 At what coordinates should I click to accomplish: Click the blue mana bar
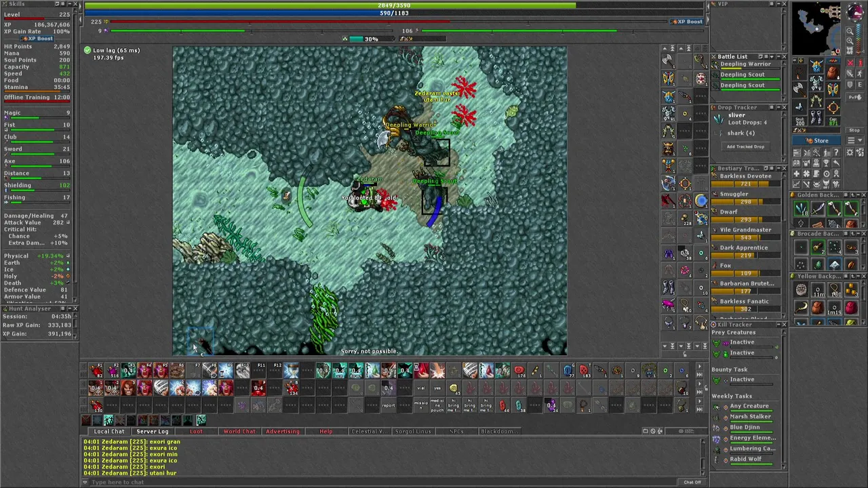tap(394, 13)
